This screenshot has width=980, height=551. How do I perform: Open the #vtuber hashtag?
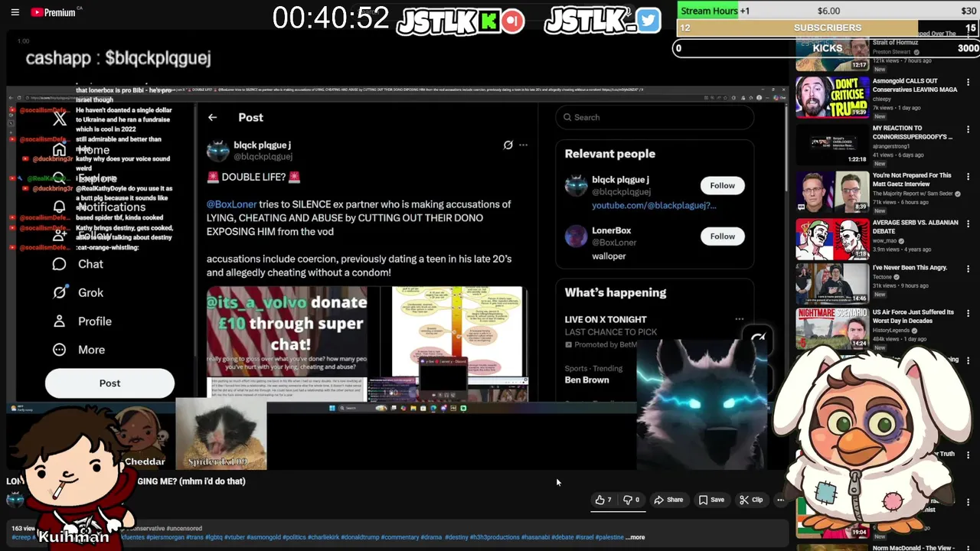pyautogui.click(x=234, y=537)
